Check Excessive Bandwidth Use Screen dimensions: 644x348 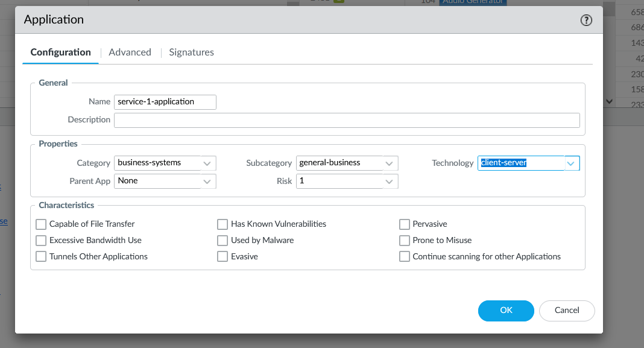(40, 240)
